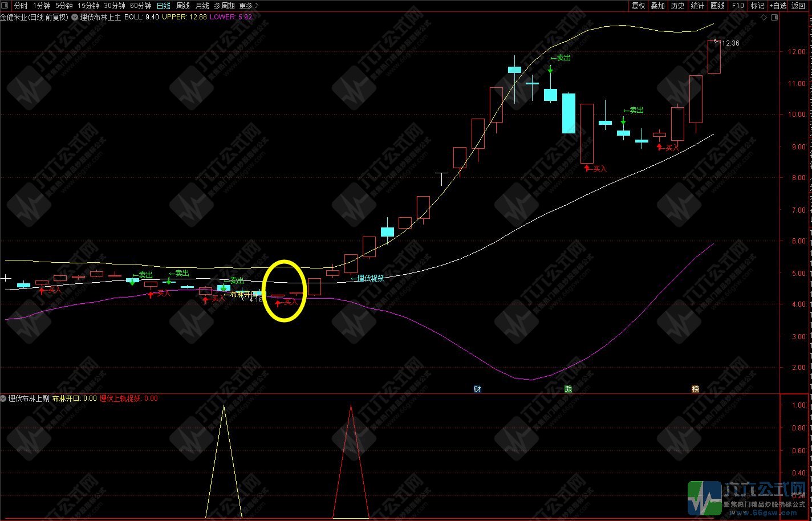Select the 15分钟 period
812x521 pixels.
point(88,6)
